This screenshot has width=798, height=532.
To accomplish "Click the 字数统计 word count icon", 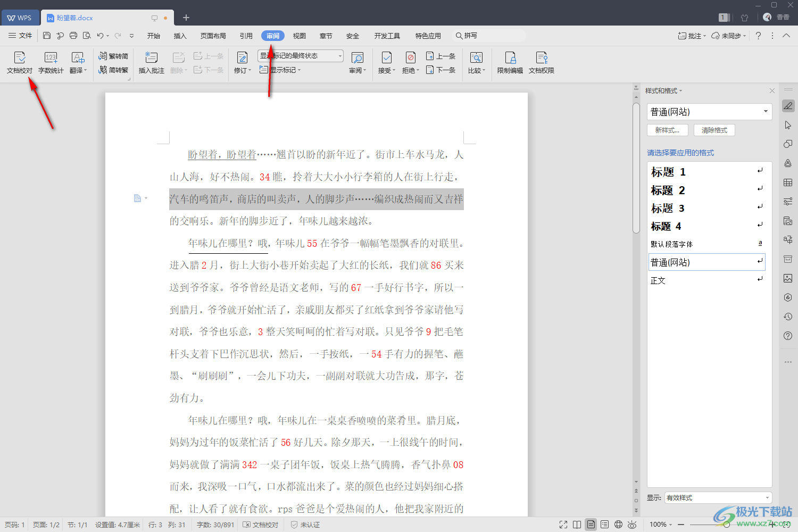I will coord(51,62).
